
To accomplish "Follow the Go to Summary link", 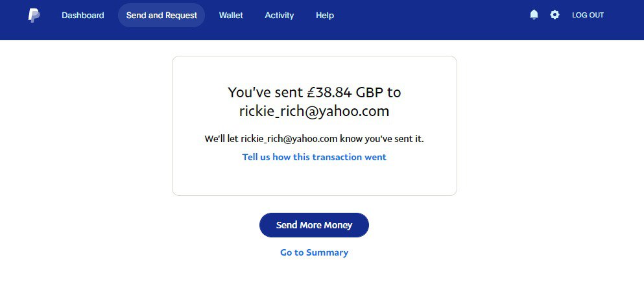I will (x=314, y=252).
